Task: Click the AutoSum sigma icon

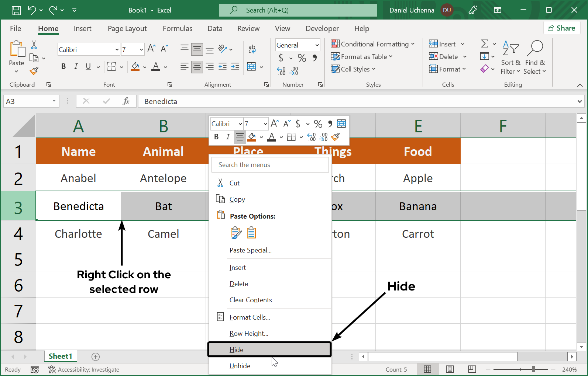Action: point(485,44)
